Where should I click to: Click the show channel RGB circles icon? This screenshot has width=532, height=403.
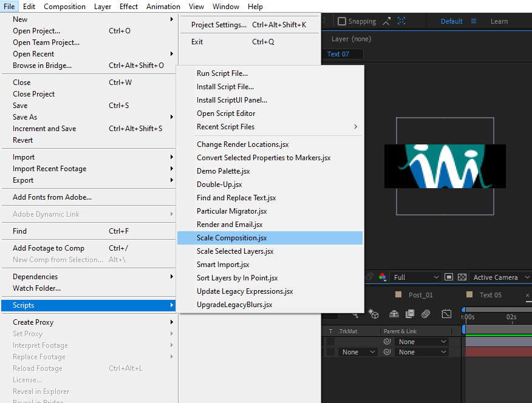pos(383,277)
